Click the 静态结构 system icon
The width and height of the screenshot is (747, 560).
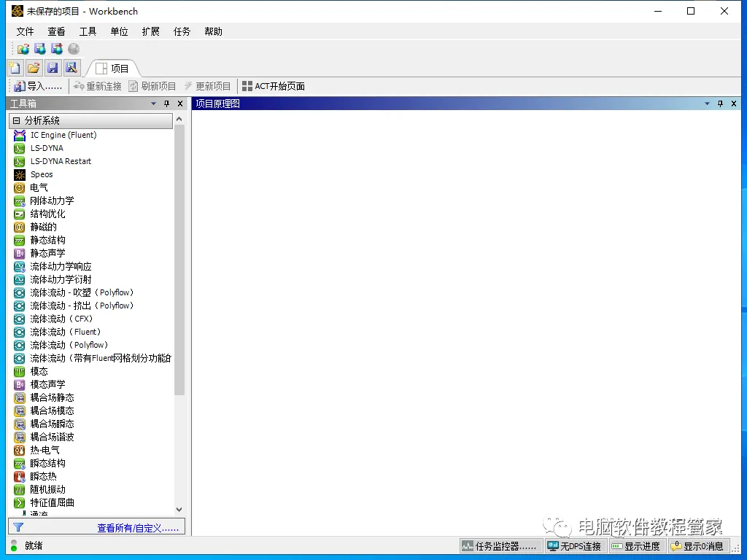(20, 240)
